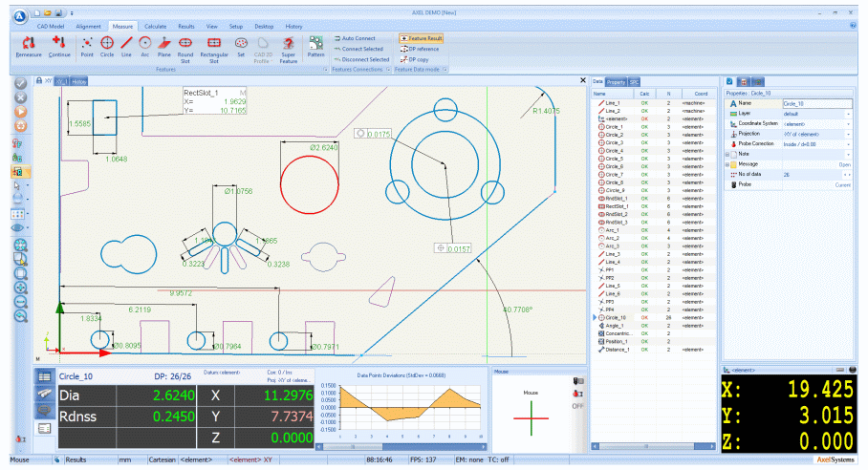Expand the Projection dropdown
The width and height of the screenshot is (868, 470).
(848, 134)
